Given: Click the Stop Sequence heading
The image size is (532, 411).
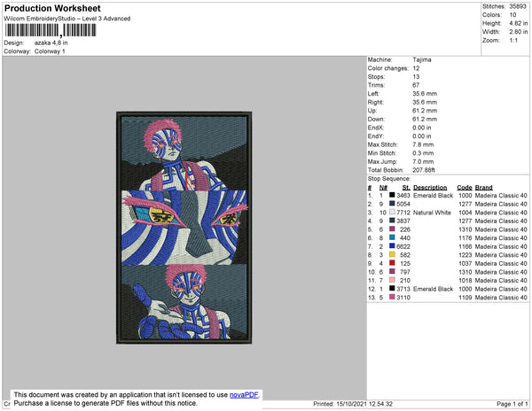Looking at the screenshot, I should (389, 179).
